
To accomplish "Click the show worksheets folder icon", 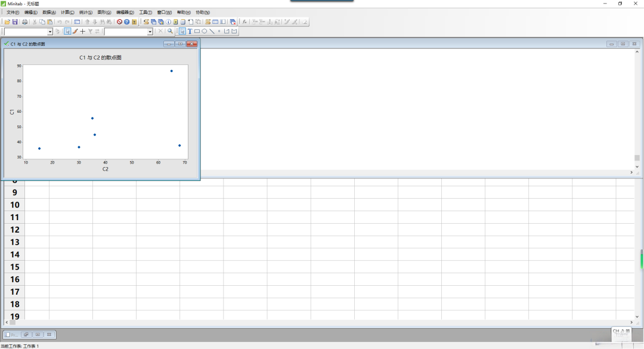I will [x=153, y=22].
